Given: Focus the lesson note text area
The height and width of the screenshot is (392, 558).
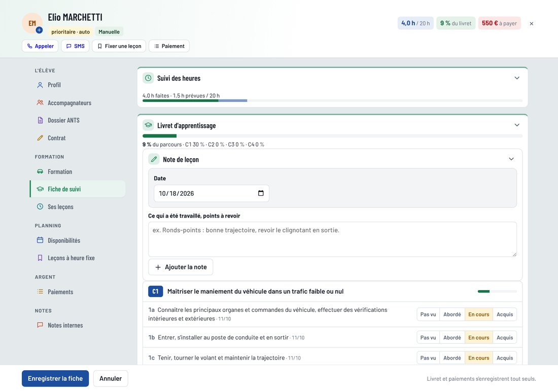Looking at the screenshot, I should click(332, 239).
